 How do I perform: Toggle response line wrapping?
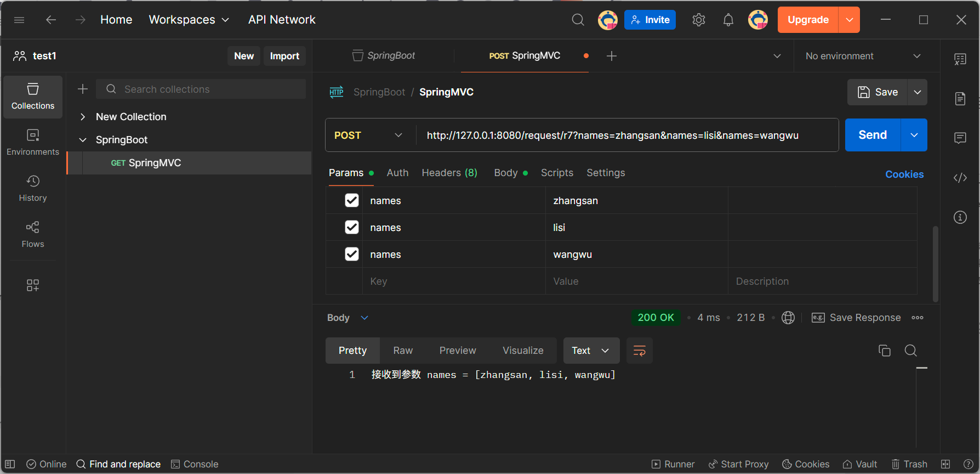[x=640, y=351]
